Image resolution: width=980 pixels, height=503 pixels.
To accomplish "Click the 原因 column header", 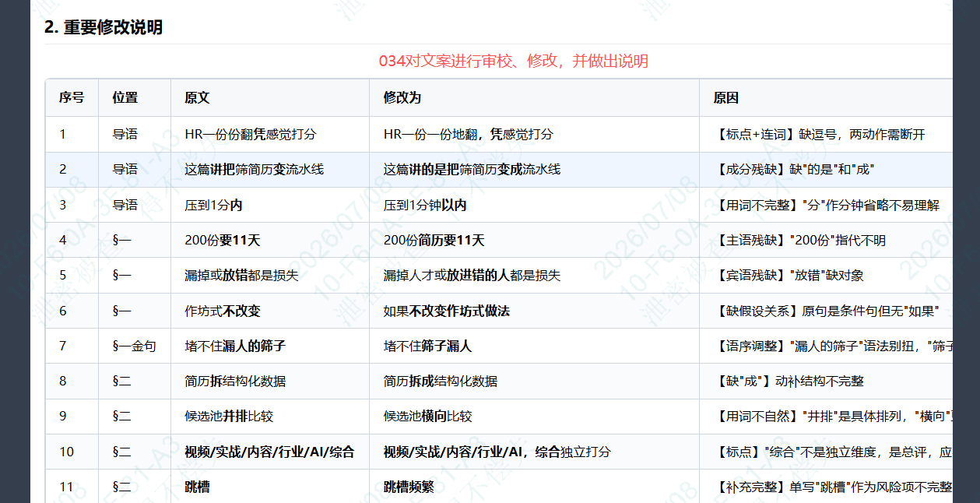I will [x=726, y=98].
